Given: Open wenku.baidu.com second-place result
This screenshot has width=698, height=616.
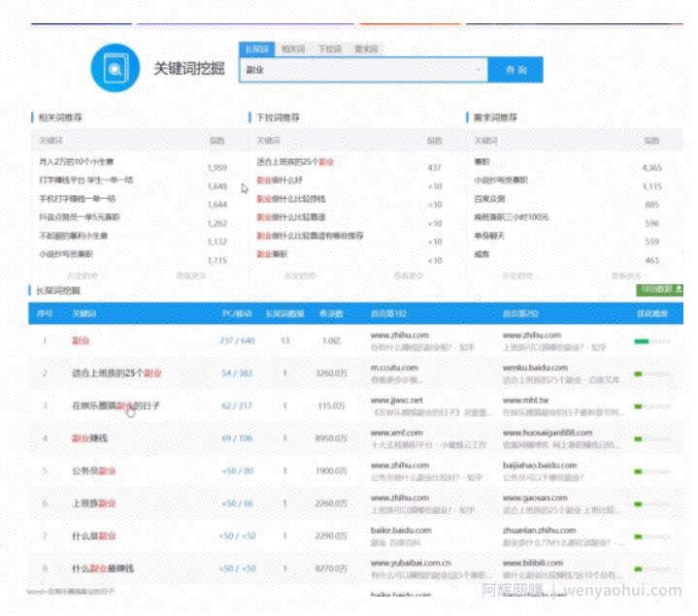Looking at the screenshot, I should (535, 368).
